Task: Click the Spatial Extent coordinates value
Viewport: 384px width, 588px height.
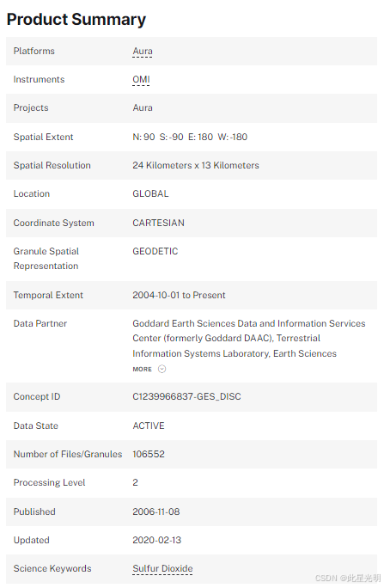Action: 190,137
